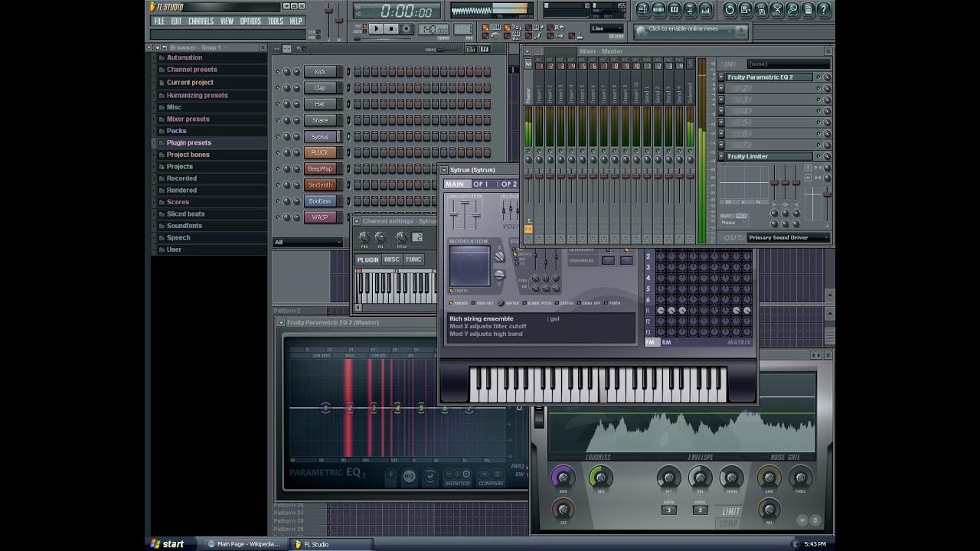Click the Undo history toolbar icon
The height and width of the screenshot is (551, 980).
(x=730, y=10)
